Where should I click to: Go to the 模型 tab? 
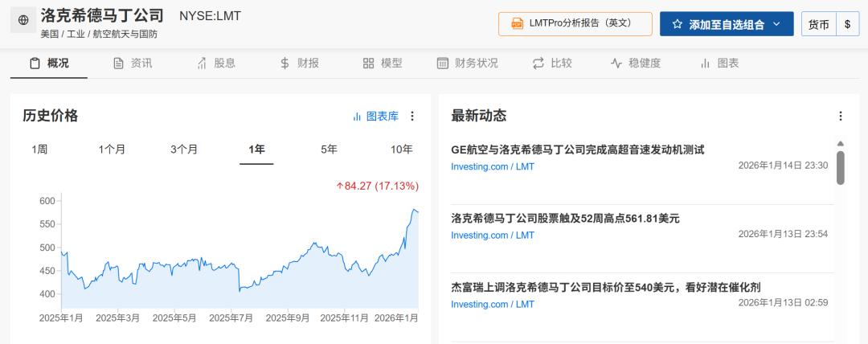click(x=383, y=63)
